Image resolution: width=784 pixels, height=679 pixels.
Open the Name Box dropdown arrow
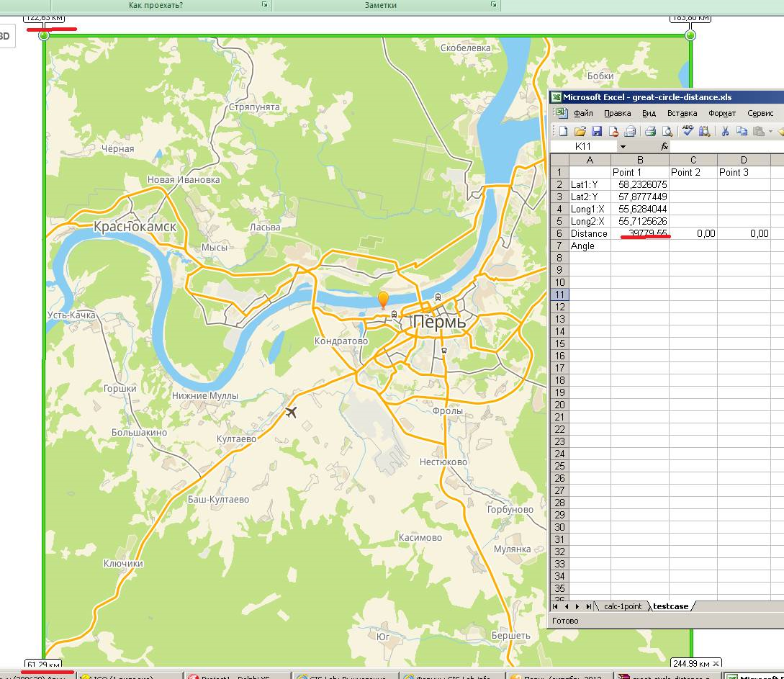[x=623, y=146]
